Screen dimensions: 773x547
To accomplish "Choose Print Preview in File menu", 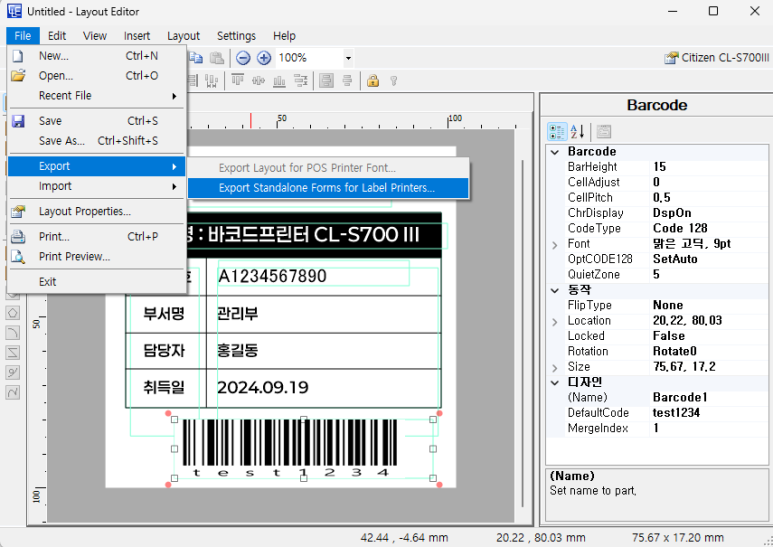I will pyautogui.click(x=97, y=257).
